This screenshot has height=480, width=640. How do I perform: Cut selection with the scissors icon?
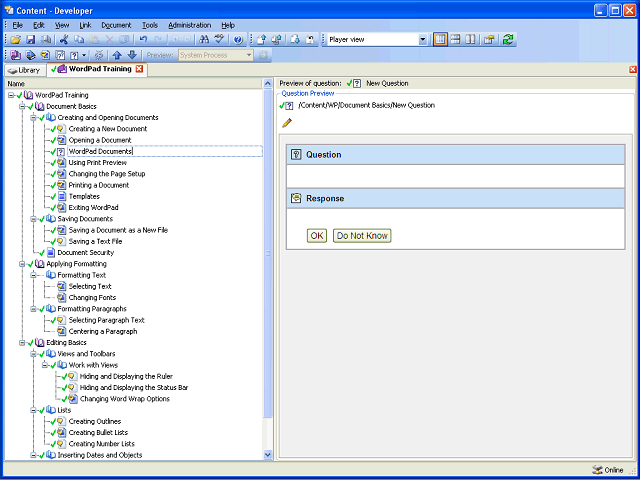pyautogui.click(x=64, y=40)
